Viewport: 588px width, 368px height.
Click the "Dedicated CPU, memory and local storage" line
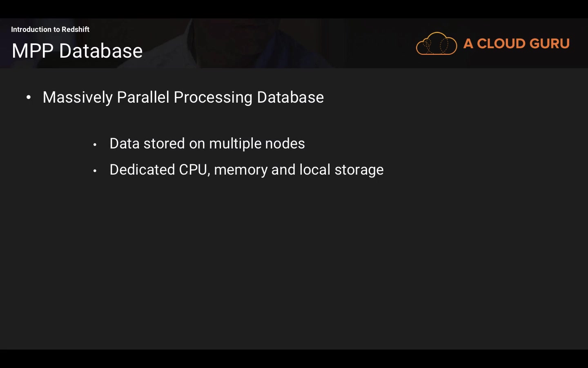pos(246,170)
